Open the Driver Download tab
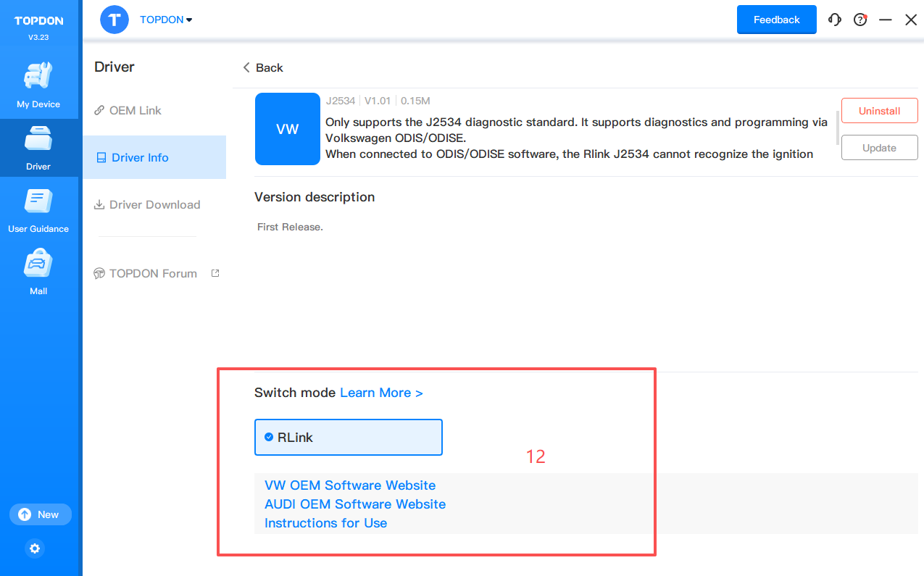Viewport: 924px width, 576px height. (154, 204)
